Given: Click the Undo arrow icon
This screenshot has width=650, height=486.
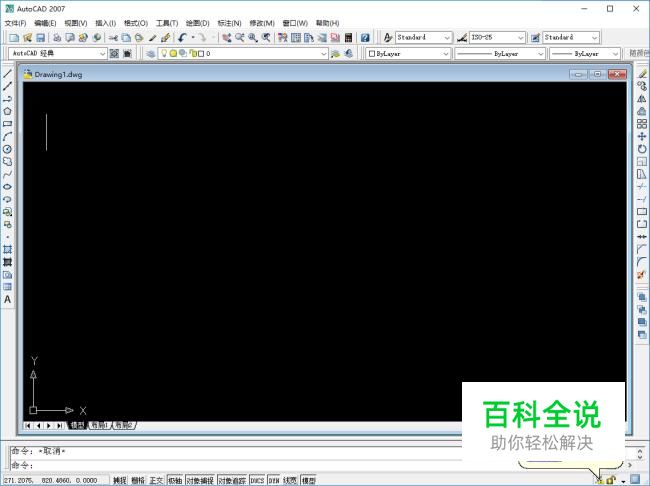Looking at the screenshot, I should 182,38.
